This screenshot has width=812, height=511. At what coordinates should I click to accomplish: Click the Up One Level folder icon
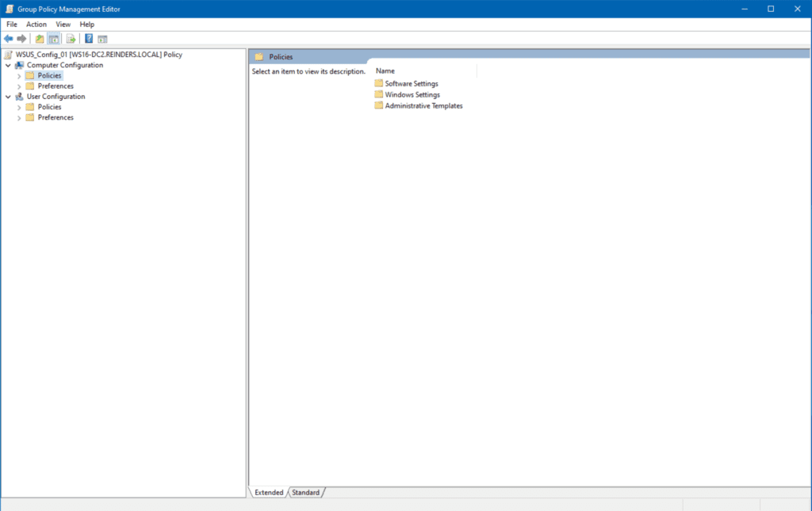[x=40, y=39]
